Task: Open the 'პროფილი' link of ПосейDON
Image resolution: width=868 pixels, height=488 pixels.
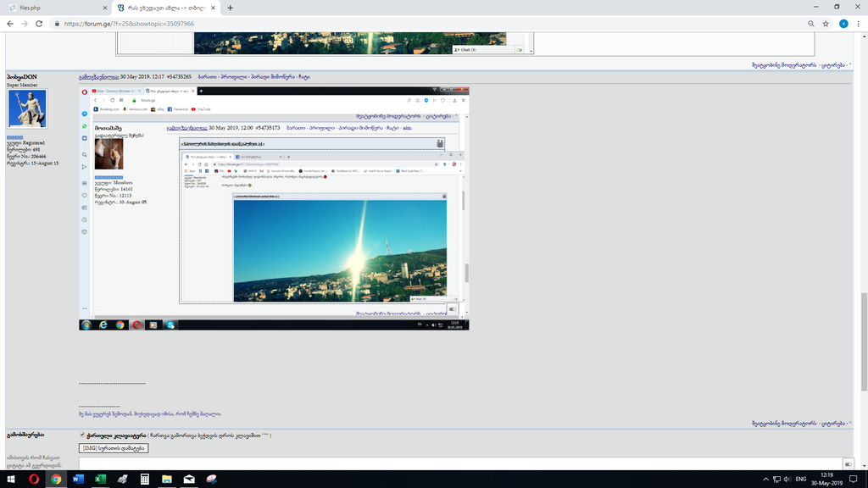Action: pos(234,77)
